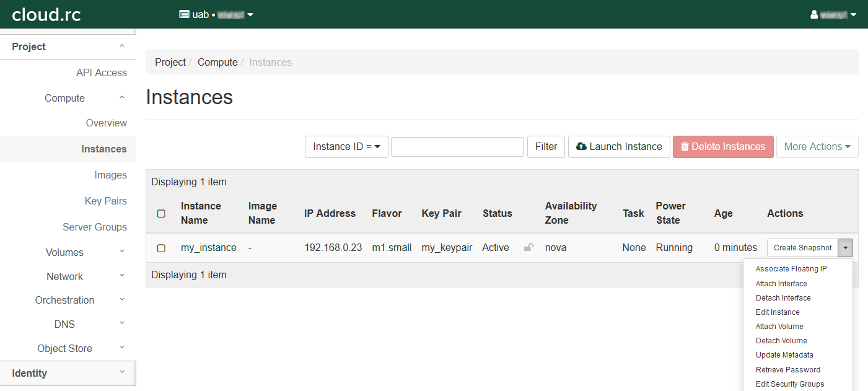868x391 pixels.
Task: Select Edit Security Groups option
Action: point(789,384)
